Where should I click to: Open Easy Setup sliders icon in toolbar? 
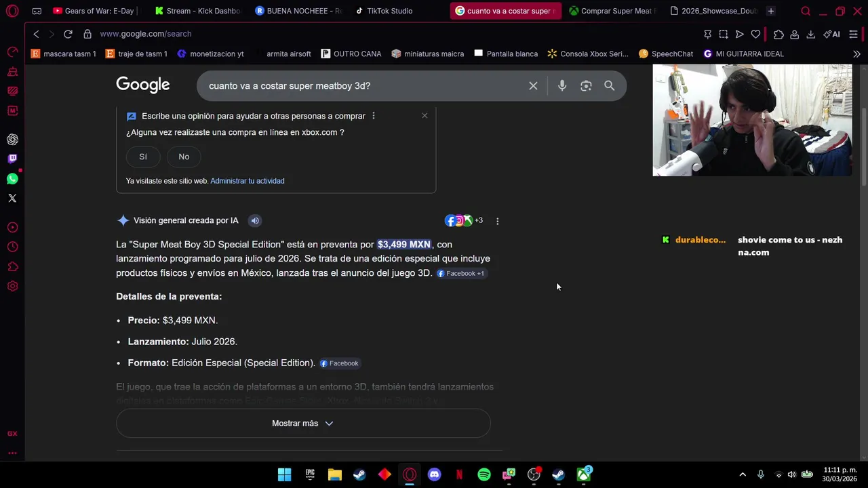[853, 35]
